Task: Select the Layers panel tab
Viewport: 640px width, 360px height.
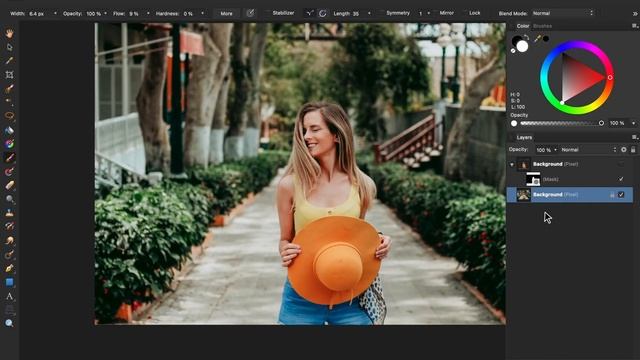Action: pyautogui.click(x=524, y=138)
